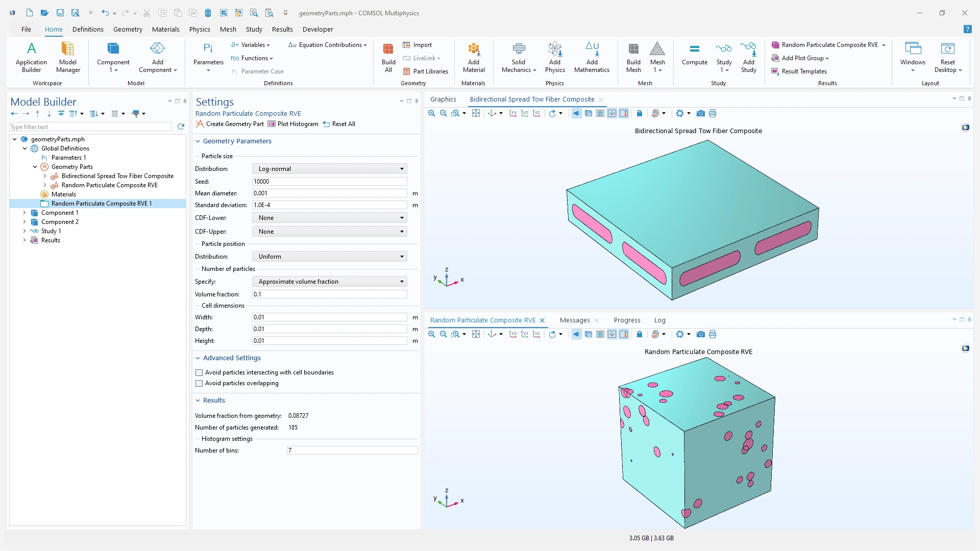980x551 pixels.
Task: Open the particle size Distribution dropdown showing Log-normal
Action: (329, 169)
